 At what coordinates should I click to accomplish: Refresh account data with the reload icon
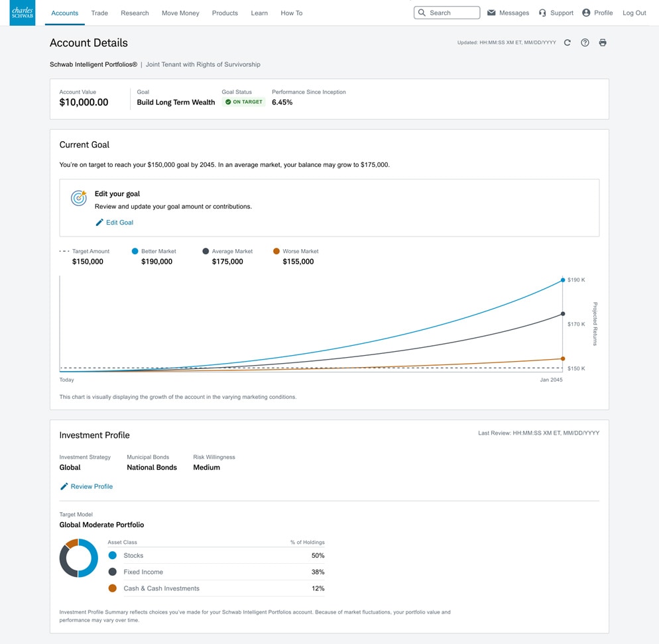(x=568, y=42)
